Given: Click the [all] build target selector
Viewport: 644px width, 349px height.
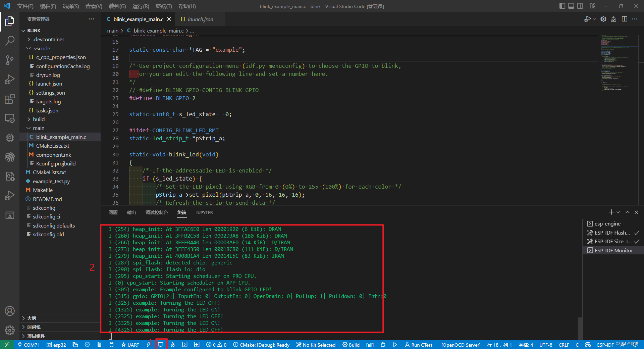Looking at the screenshot, I should click(x=370, y=345).
